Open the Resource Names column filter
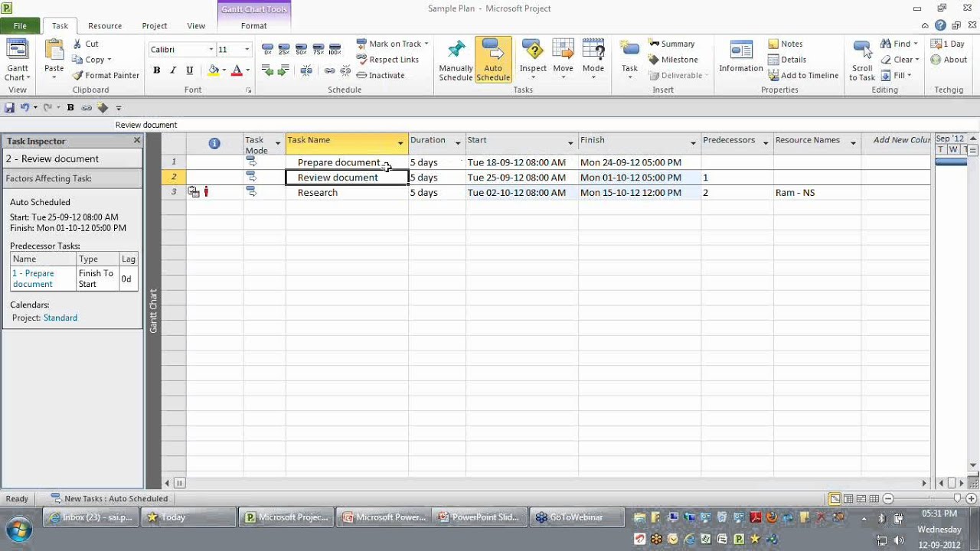Image resolution: width=980 pixels, height=551 pixels. tap(853, 143)
